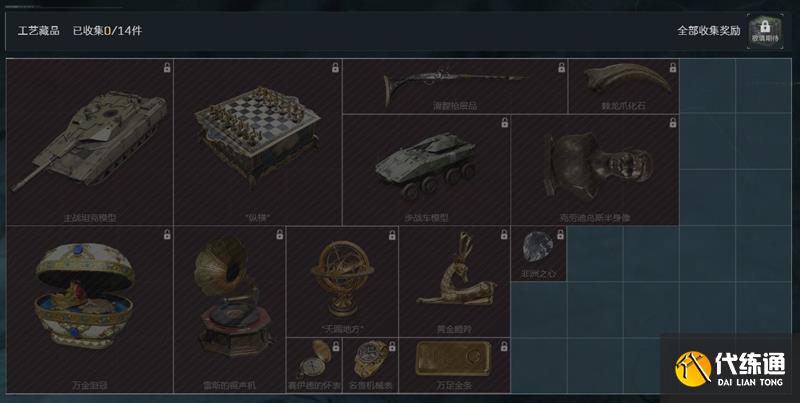Select the main battle tank model item

coord(90,142)
